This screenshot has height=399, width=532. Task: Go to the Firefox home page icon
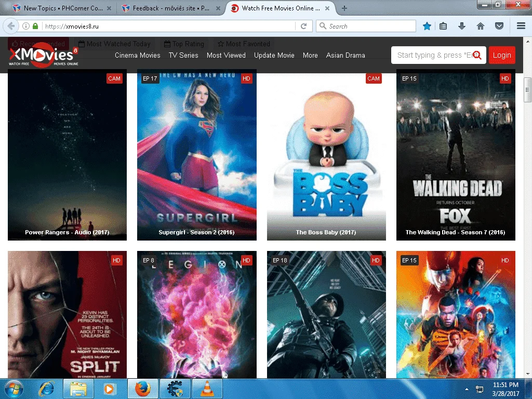click(x=481, y=26)
